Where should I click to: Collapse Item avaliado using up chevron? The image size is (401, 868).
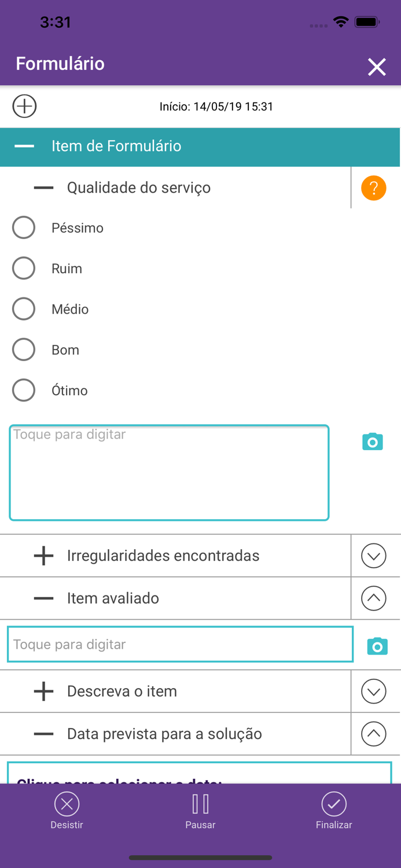click(373, 598)
